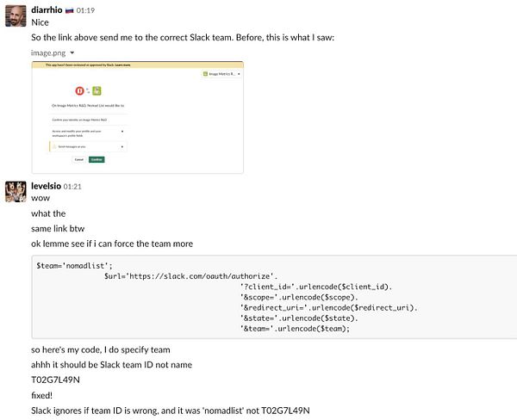
Task: Click the warning icon beside Send messages
Action: 53,146
